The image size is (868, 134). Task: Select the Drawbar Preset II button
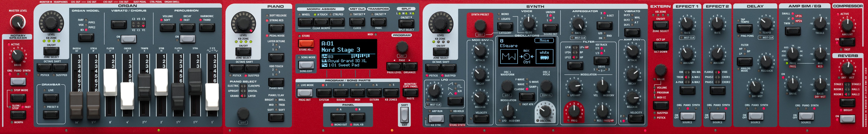[51, 114]
